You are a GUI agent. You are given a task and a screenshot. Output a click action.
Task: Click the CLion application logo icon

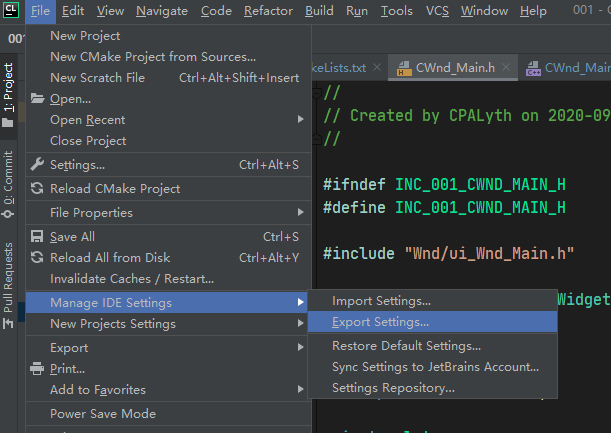click(x=11, y=10)
